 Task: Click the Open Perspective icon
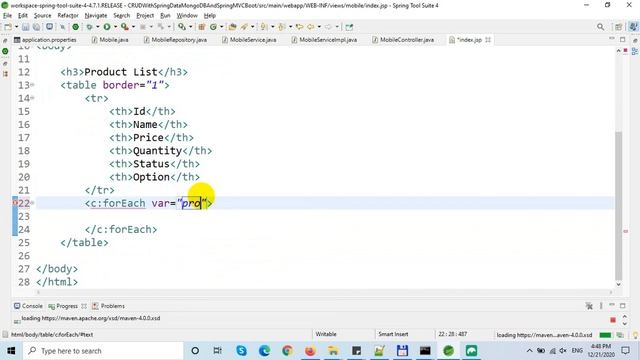(619, 27)
